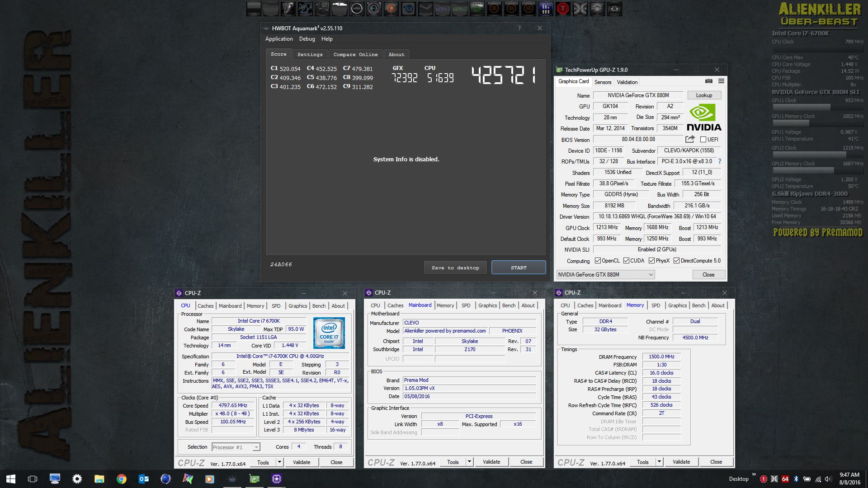Screen dimensions: 868x488
Task: Toggle the CUDA checkbox
Action: pos(626,261)
